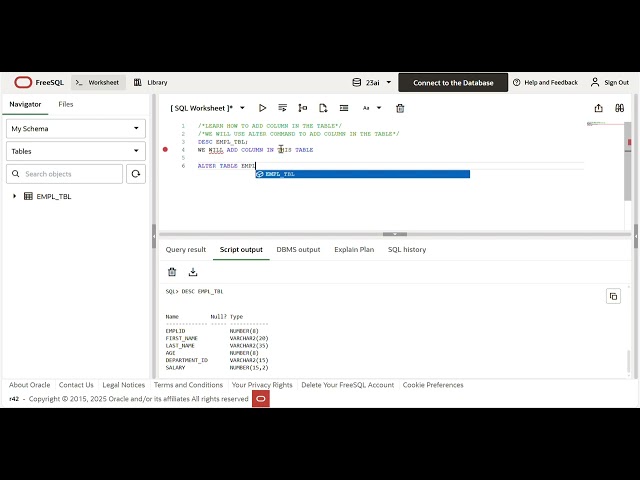Open Delete Your FreeSQL Account link
640x480 pixels.
tap(348, 385)
